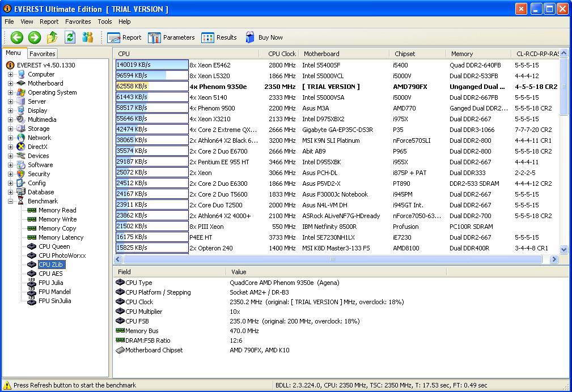Screen dimensions: 572x392
Task: Select the 8x Xeon E5462 result row
Action: (x=337, y=65)
